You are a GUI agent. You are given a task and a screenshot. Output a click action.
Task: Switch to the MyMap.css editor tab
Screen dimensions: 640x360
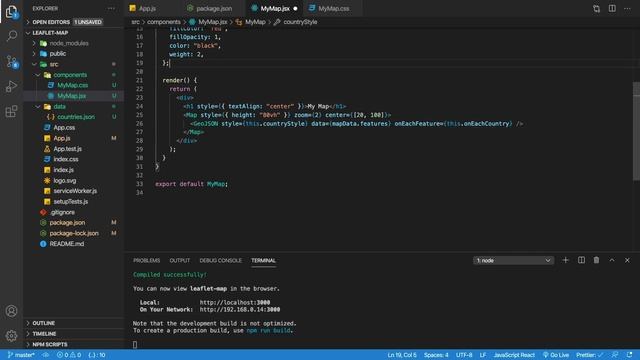[x=333, y=8]
